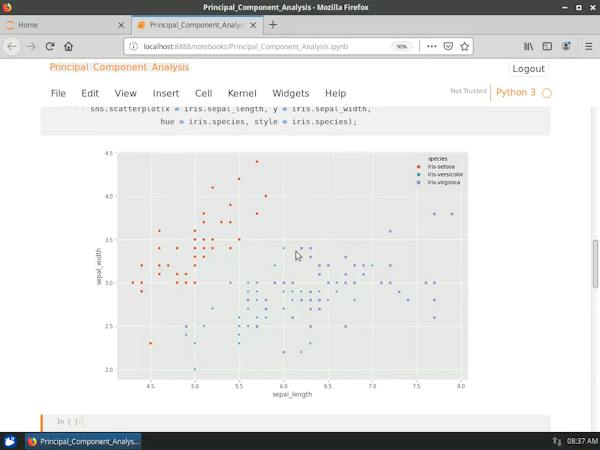The height and width of the screenshot is (450, 600).
Task: Show site information icon in address bar
Action: (133, 47)
